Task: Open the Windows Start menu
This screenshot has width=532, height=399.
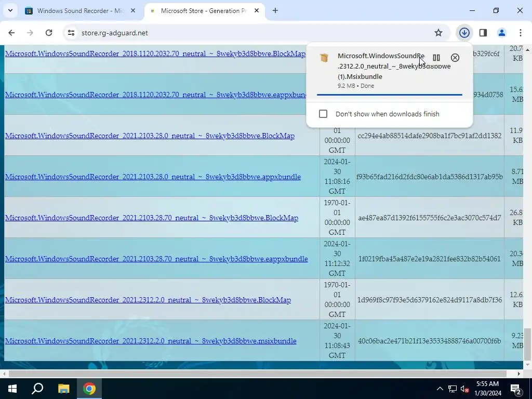Action: click(x=12, y=389)
